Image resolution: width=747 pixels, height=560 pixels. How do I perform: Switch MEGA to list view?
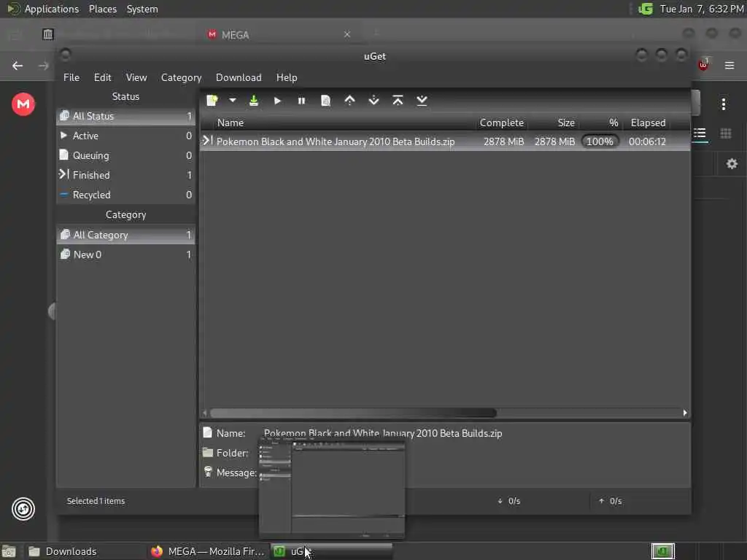coord(700,133)
